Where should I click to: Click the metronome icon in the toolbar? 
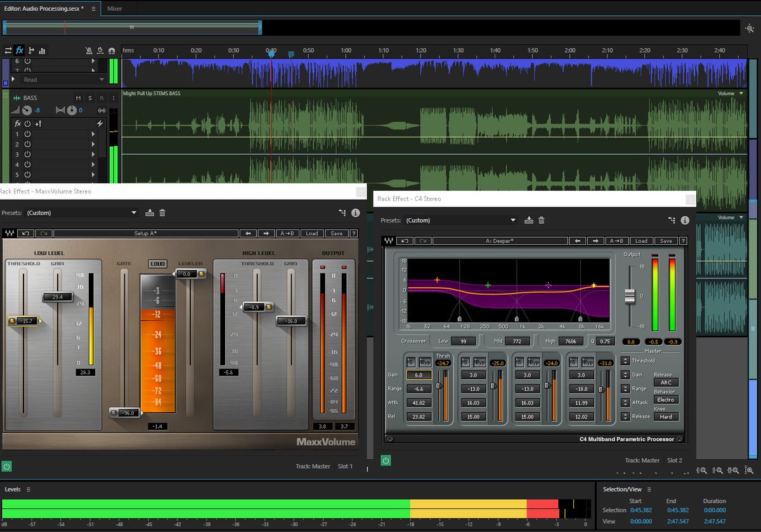[89, 50]
